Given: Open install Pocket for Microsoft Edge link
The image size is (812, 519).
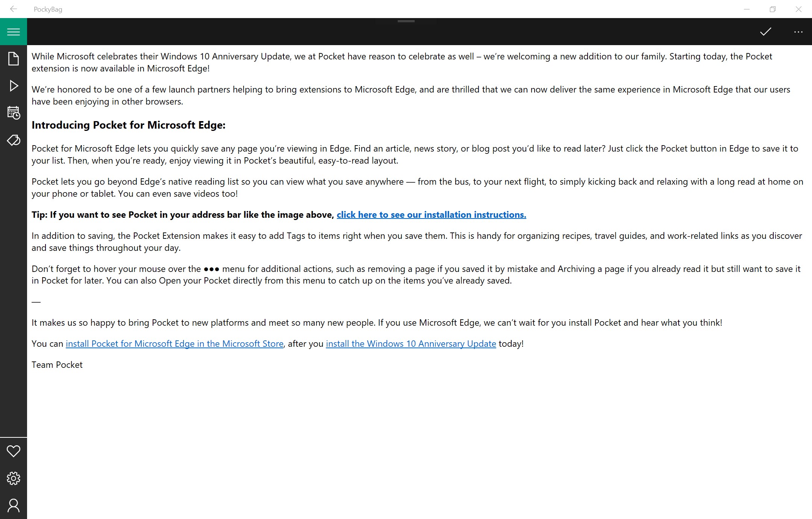Looking at the screenshot, I should point(174,344).
